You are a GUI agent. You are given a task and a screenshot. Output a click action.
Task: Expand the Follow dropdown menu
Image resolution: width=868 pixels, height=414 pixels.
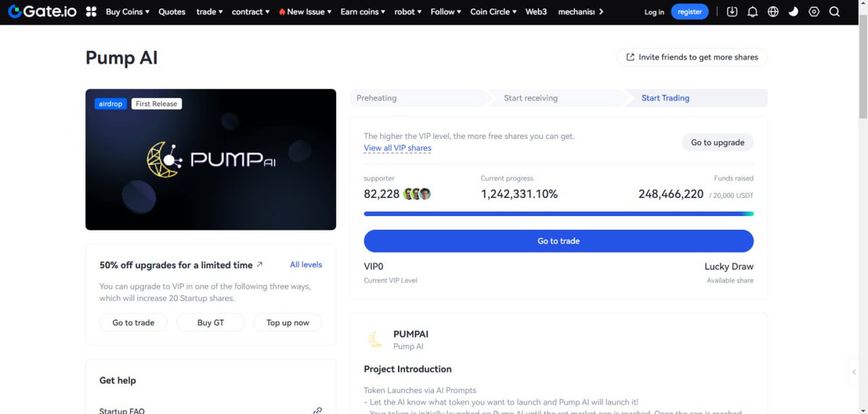[446, 12]
